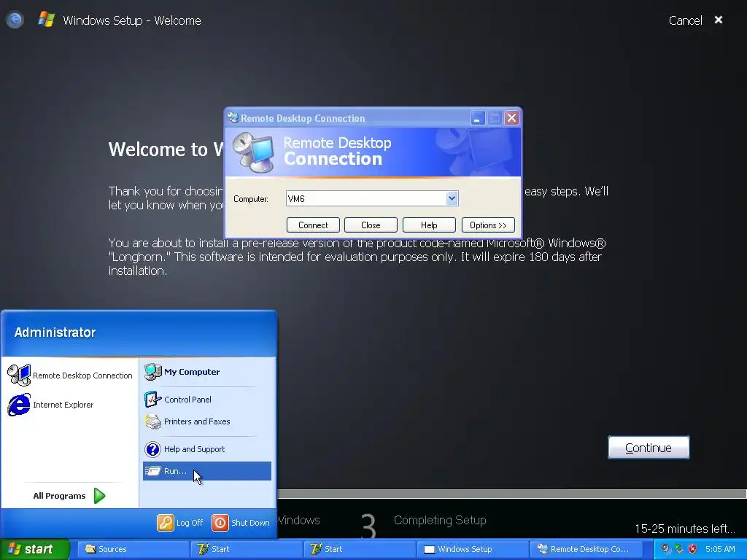Click the Printers and Faxes printer icon
The image size is (747, 560).
[x=153, y=421]
